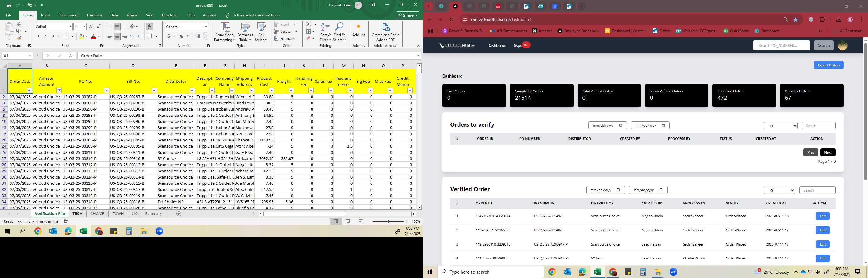Switch to Page Layout view in status bar

pos(348,221)
